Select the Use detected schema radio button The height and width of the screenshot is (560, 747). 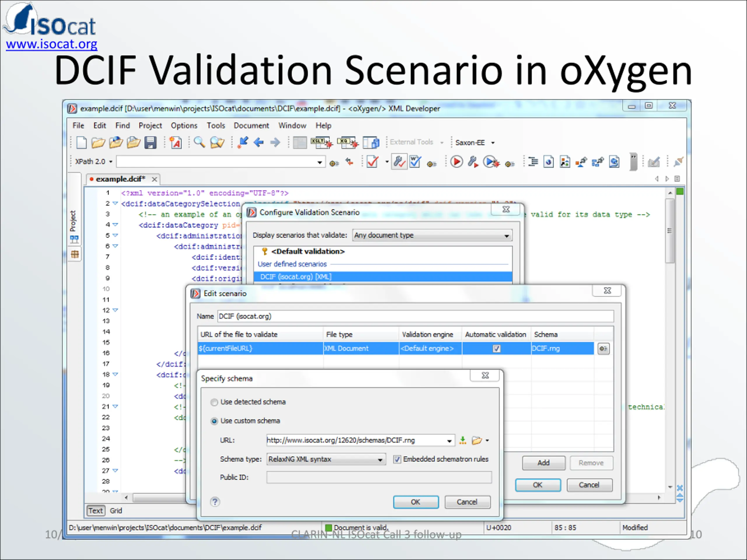click(214, 402)
